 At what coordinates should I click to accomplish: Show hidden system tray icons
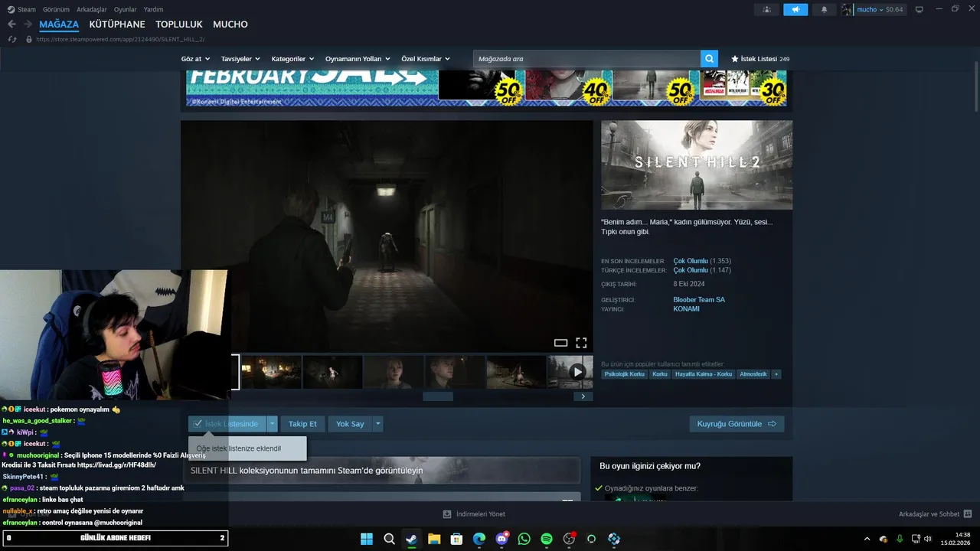[x=867, y=539]
